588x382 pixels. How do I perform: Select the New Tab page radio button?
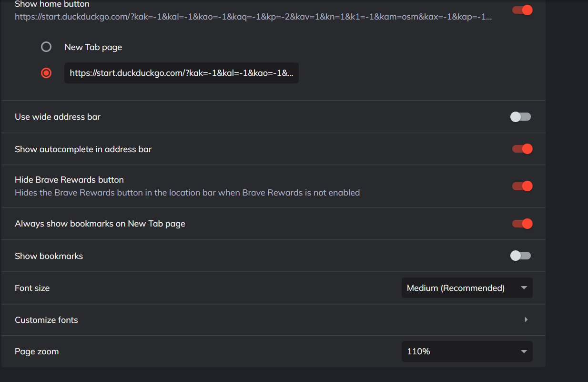tap(46, 47)
